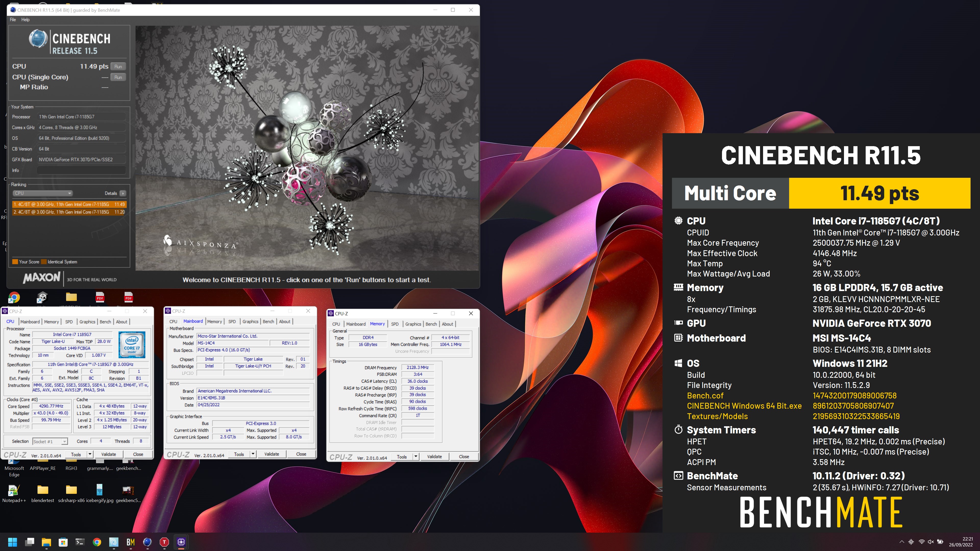Open Google Chrome from the taskbar
The height and width of the screenshot is (551, 980).
[97, 542]
